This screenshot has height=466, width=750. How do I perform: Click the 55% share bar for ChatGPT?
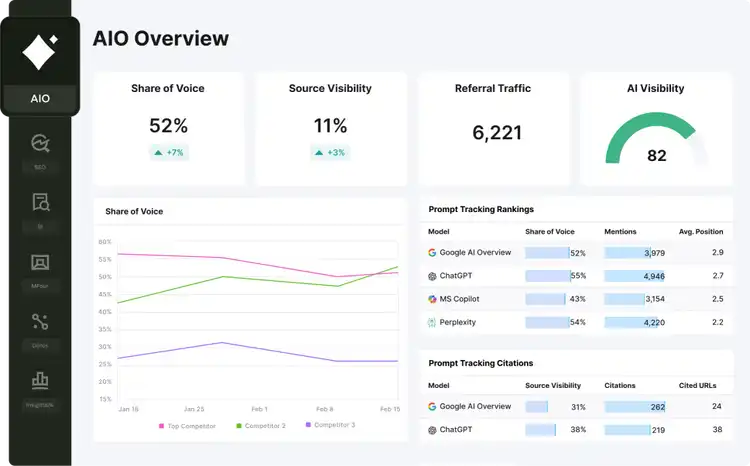(x=548, y=276)
